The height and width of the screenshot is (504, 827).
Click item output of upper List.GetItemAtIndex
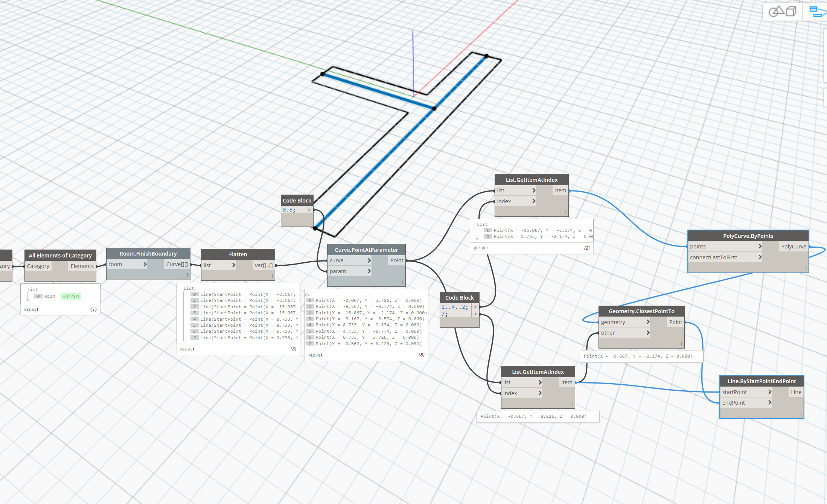coord(560,190)
